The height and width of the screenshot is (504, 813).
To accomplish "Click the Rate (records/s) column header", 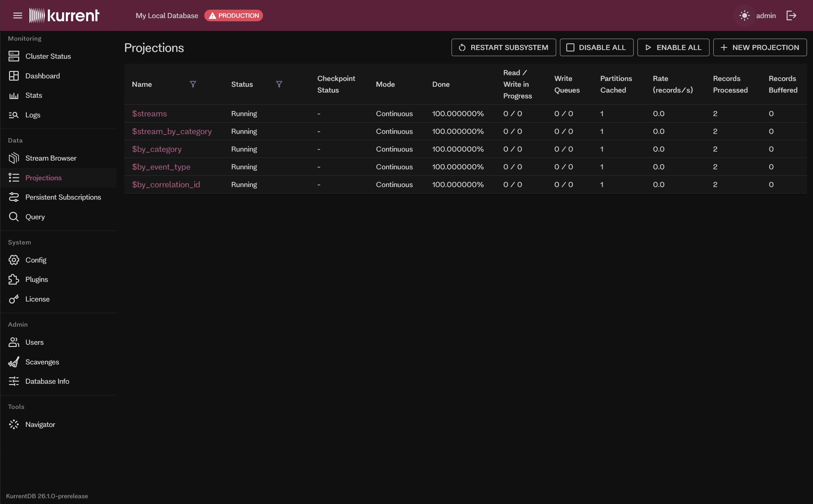I will (673, 84).
